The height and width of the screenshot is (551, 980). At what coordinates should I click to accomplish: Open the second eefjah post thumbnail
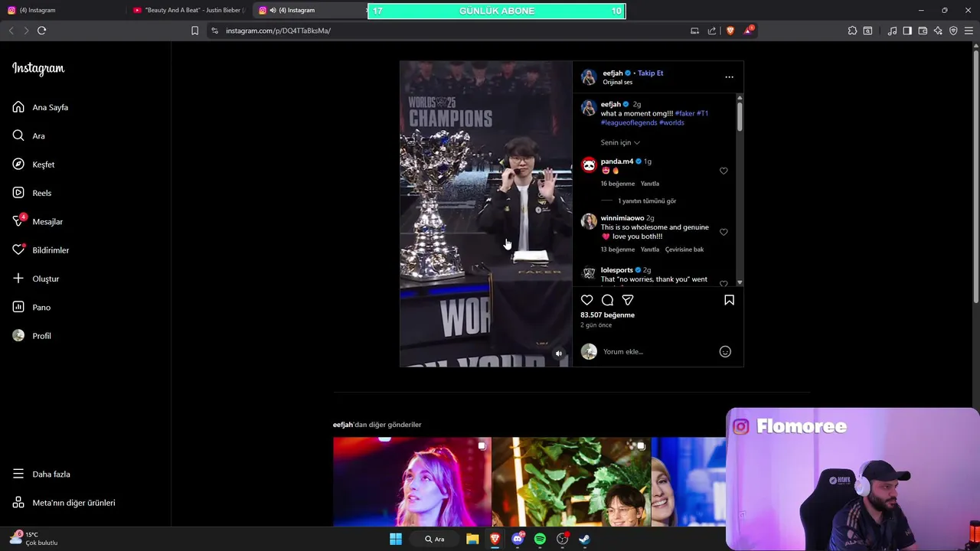pyautogui.click(x=571, y=481)
